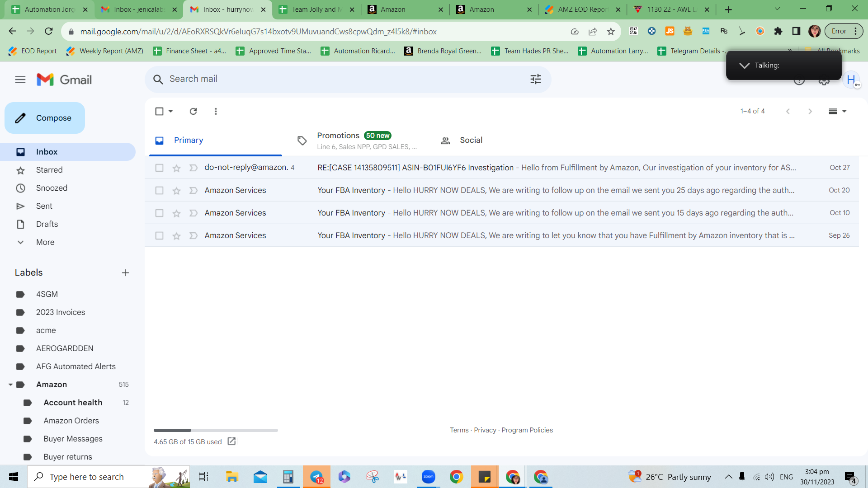
Task: Show search options filter icon
Action: tap(536, 79)
